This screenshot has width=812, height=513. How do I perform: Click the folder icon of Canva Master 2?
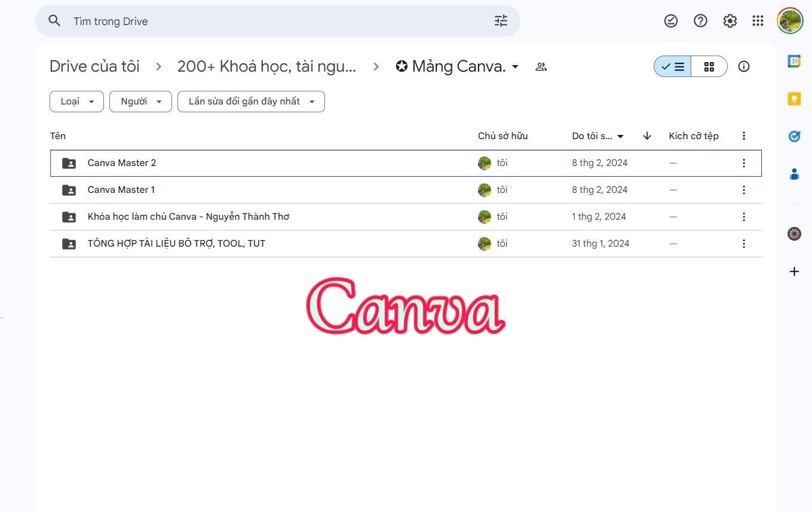click(x=69, y=163)
